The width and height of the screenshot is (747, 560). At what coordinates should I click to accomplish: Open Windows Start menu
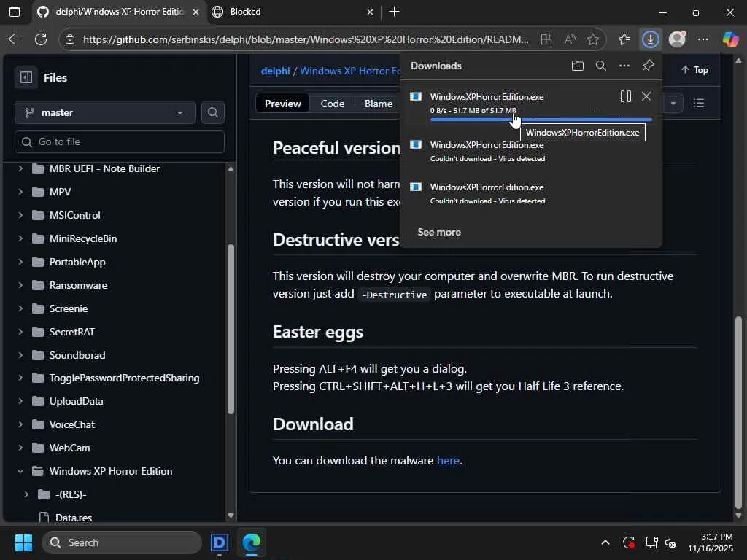pyautogui.click(x=23, y=542)
